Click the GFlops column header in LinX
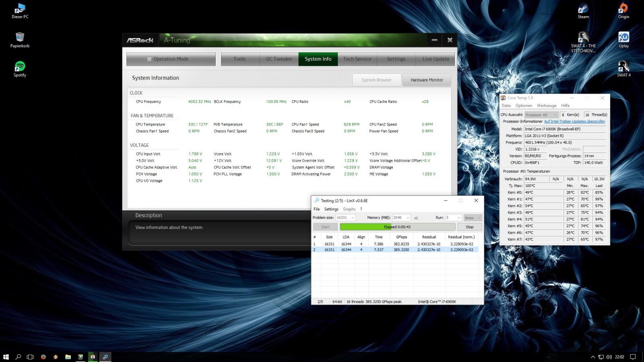 coord(402,237)
